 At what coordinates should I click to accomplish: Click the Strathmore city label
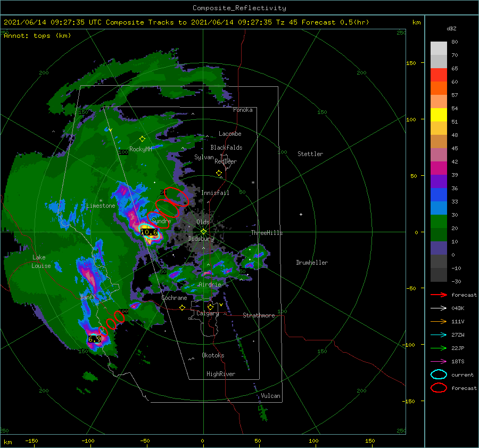point(259,315)
